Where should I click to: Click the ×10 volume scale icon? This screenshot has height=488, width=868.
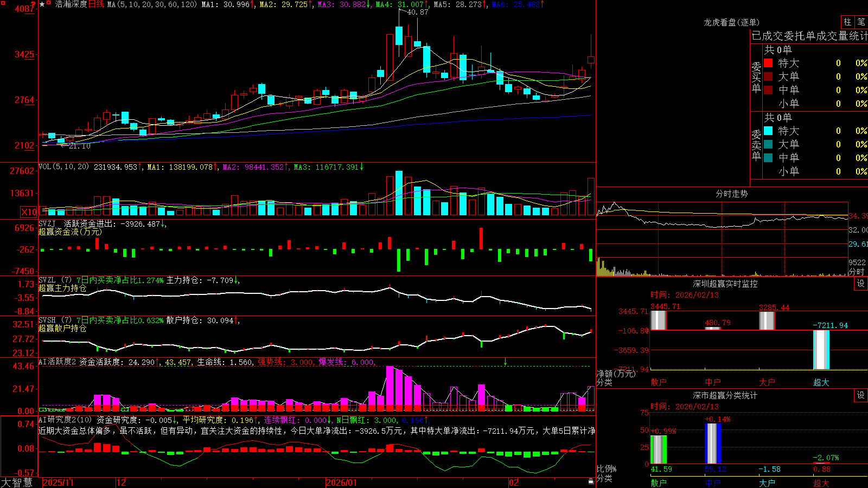(29, 212)
